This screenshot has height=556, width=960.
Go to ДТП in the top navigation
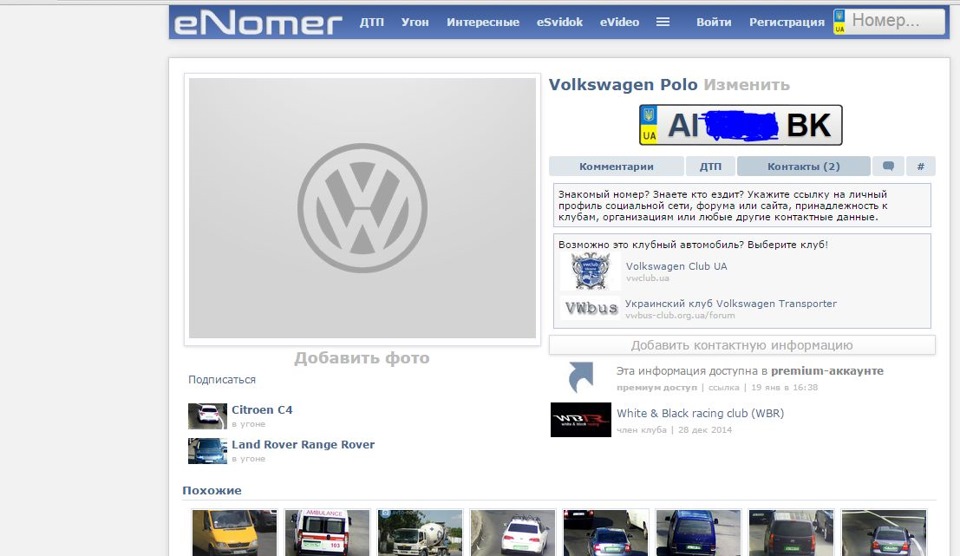pos(372,22)
